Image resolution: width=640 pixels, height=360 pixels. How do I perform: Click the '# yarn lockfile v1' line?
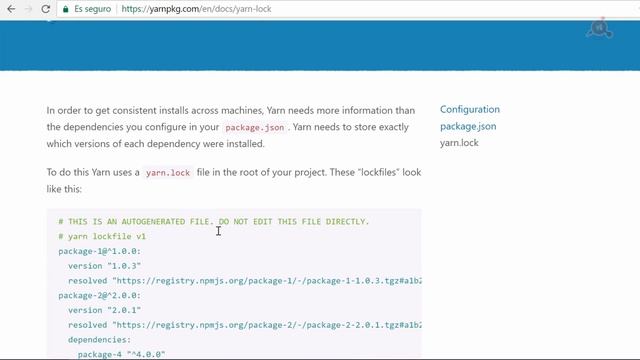[102, 236]
